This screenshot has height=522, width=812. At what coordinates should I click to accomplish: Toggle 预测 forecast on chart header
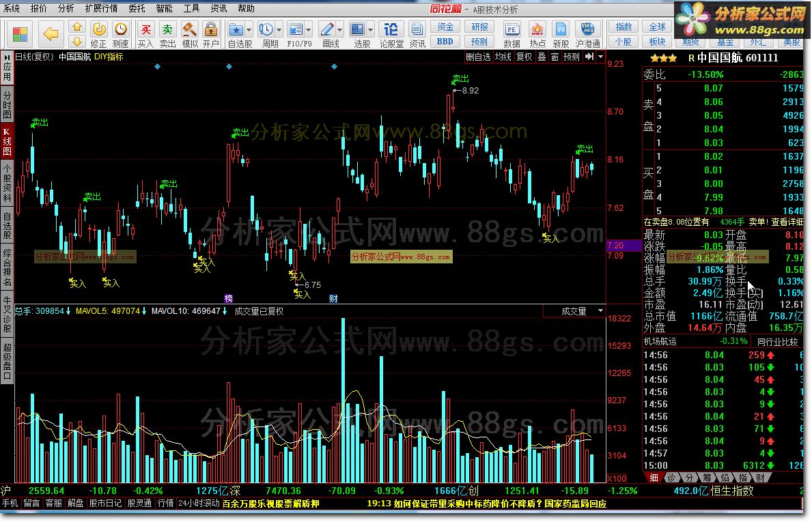tap(571, 57)
